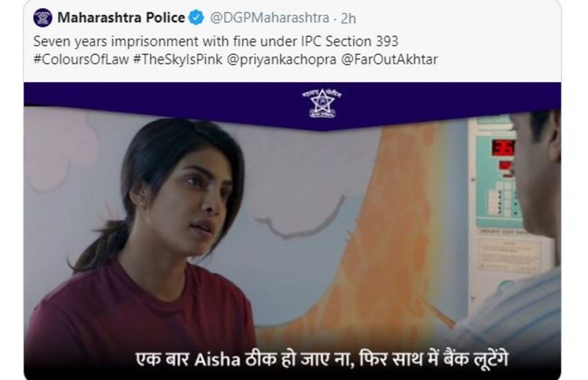This screenshot has height=380, width=588.
Task: Visit the @DGPMaharashtra handle
Action: (x=270, y=17)
